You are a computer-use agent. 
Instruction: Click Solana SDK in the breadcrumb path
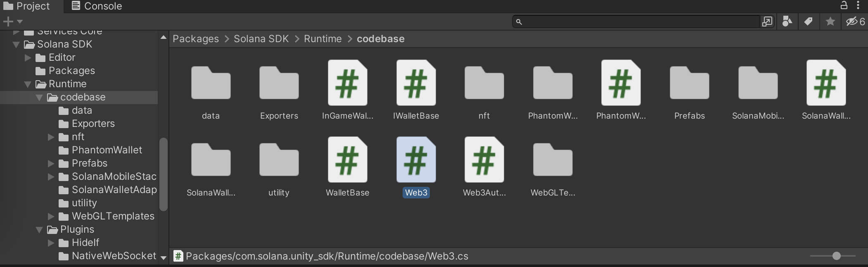click(x=261, y=39)
